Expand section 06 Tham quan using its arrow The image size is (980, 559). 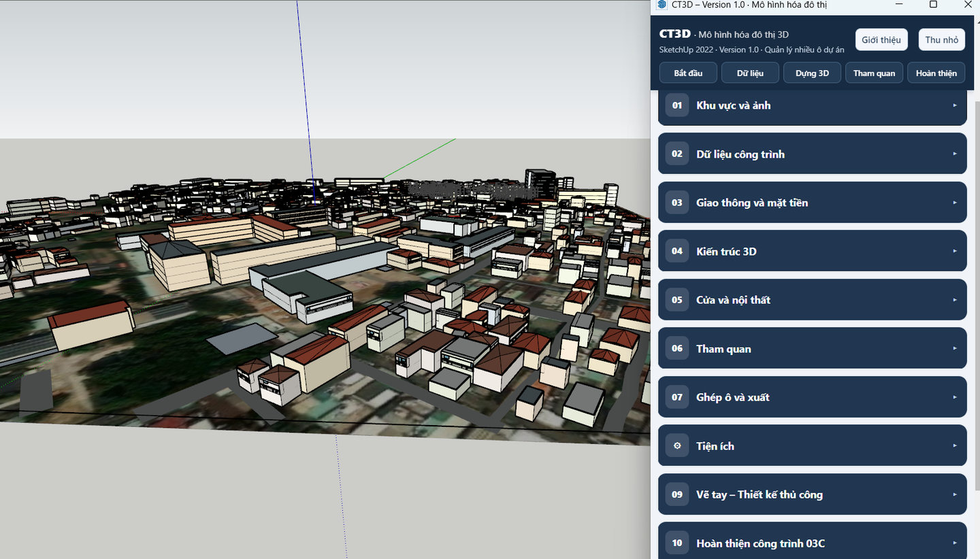coord(955,348)
